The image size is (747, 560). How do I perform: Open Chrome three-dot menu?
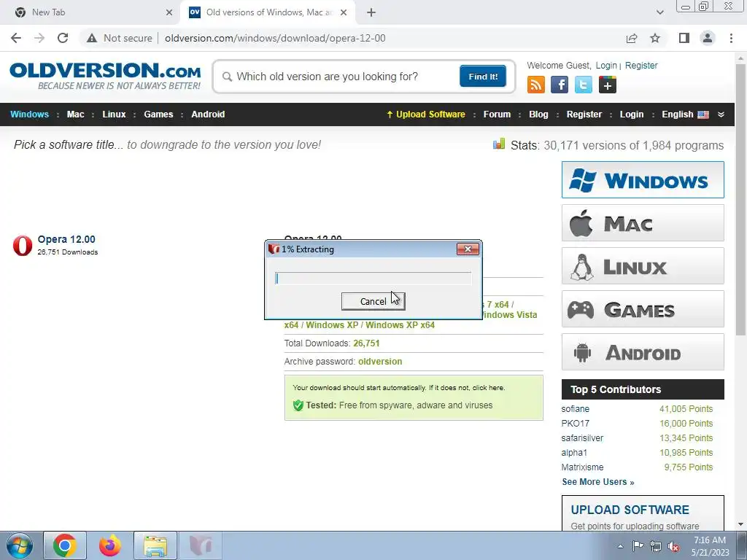click(731, 38)
